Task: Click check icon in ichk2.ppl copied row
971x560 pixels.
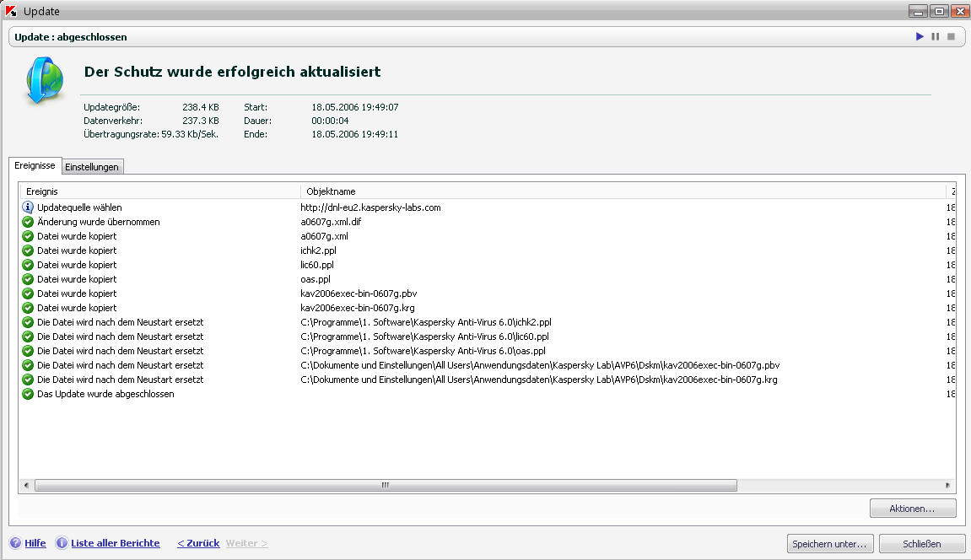Action: [28, 250]
